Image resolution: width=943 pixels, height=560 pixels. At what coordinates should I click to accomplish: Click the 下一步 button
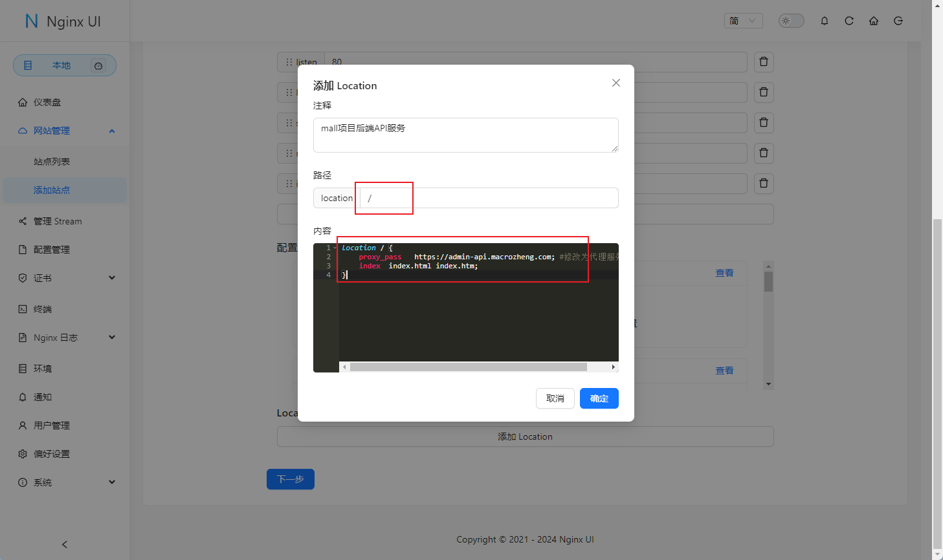(x=291, y=479)
